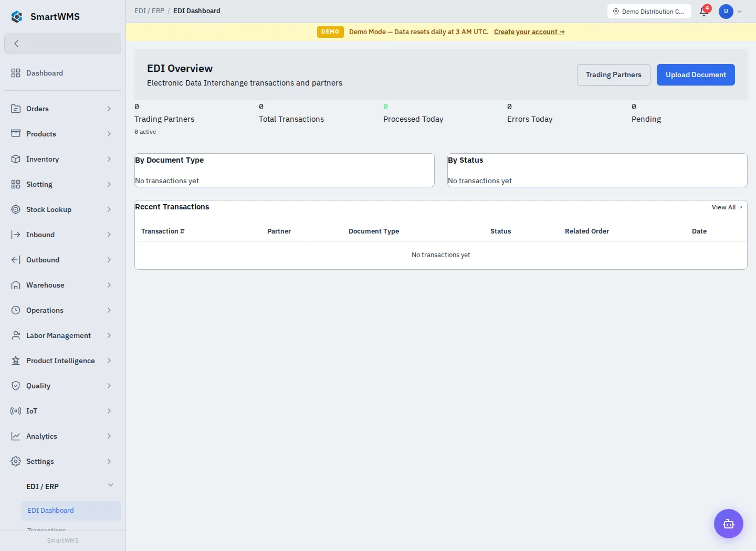Click the Processed Today stat

413,119
